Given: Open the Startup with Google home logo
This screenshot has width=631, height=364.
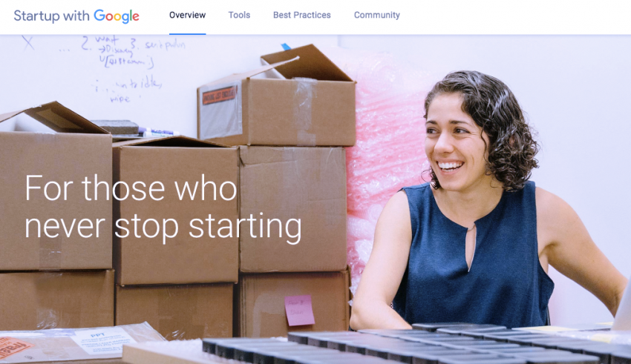Looking at the screenshot, I should coord(76,16).
